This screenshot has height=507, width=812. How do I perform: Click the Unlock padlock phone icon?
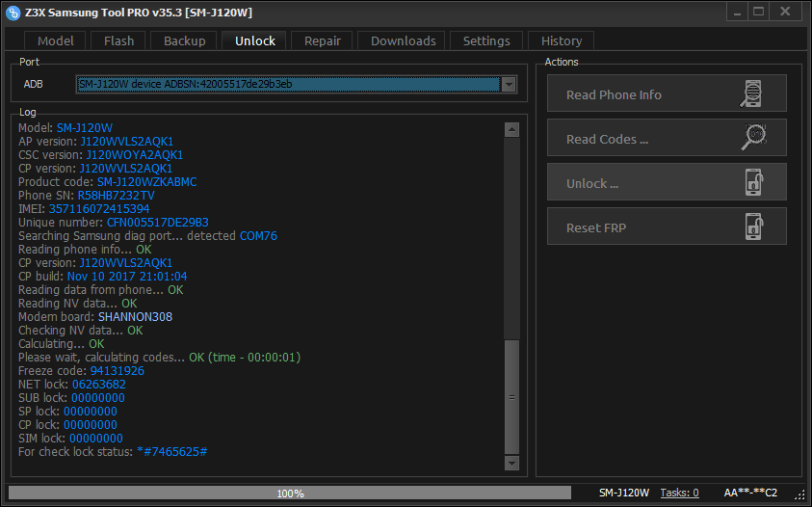click(x=754, y=182)
